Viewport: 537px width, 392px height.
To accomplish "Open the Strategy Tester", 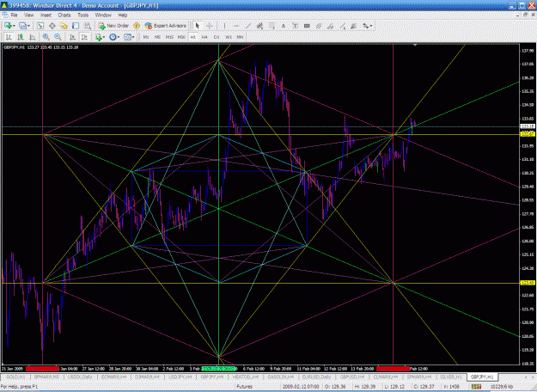I will (x=88, y=26).
